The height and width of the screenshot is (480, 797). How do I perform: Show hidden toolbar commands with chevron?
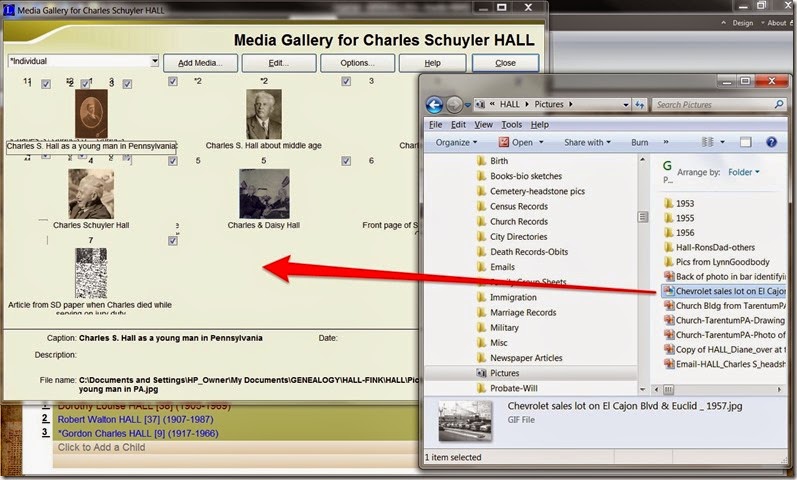(666, 142)
